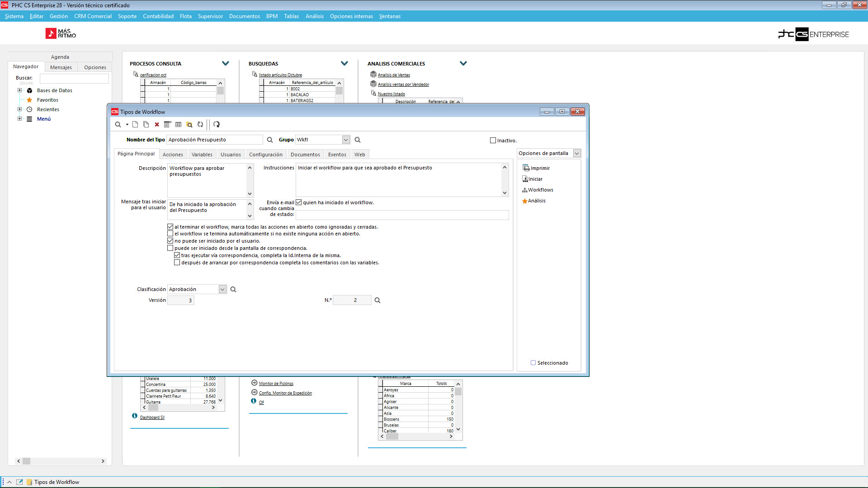Click the Bases de Datos cube icon
Image resolution: width=868 pixels, height=488 pixels.
coord(29,90)
